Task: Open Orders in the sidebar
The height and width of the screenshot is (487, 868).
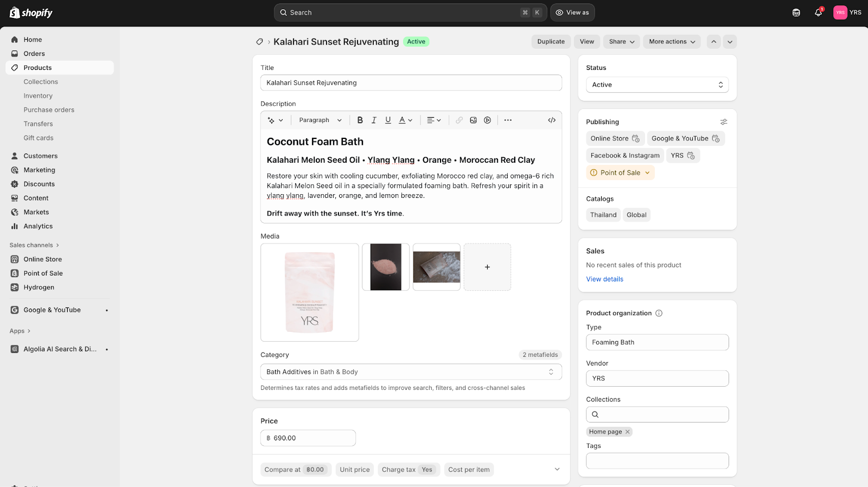Action: pos(34,54)
